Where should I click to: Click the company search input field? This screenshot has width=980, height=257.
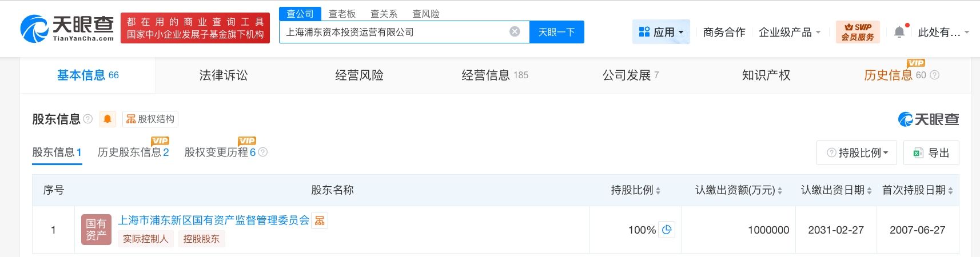(x=395, y=32)
